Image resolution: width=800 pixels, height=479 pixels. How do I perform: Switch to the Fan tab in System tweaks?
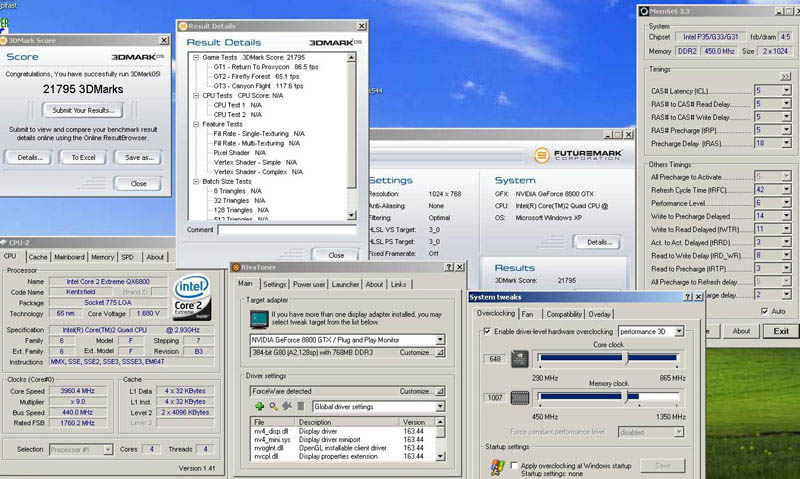click(527, 314)
